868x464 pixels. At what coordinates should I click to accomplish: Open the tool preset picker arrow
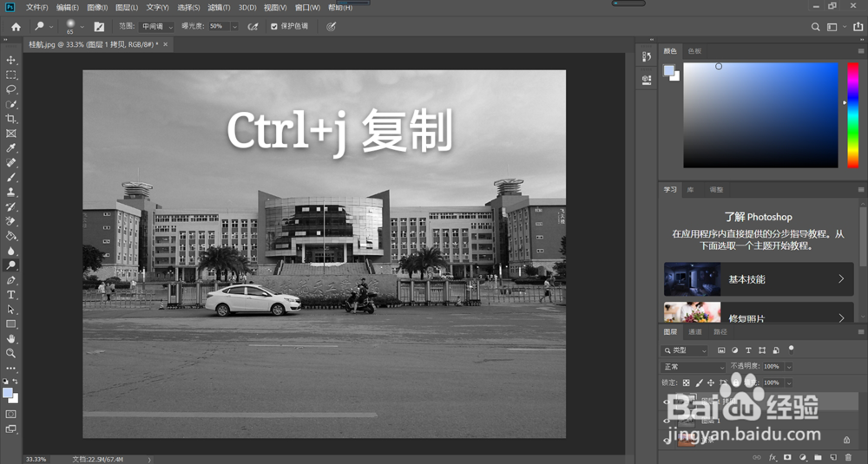tap(51, 27)
